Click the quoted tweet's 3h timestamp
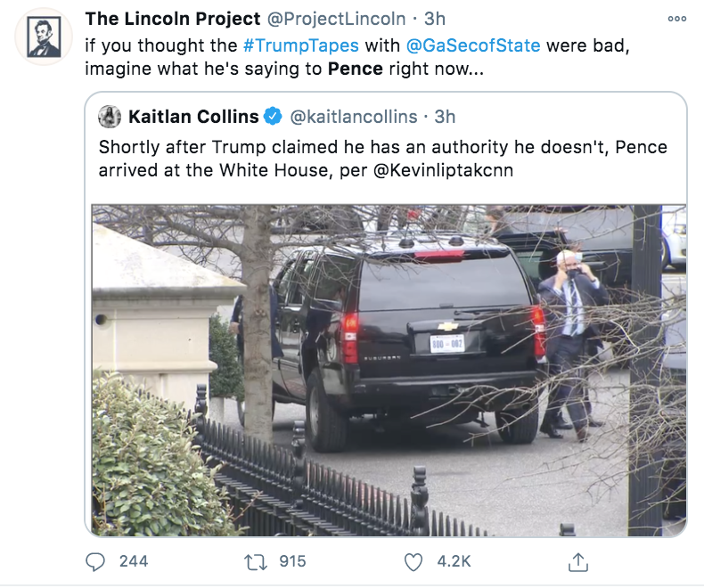 445,117
